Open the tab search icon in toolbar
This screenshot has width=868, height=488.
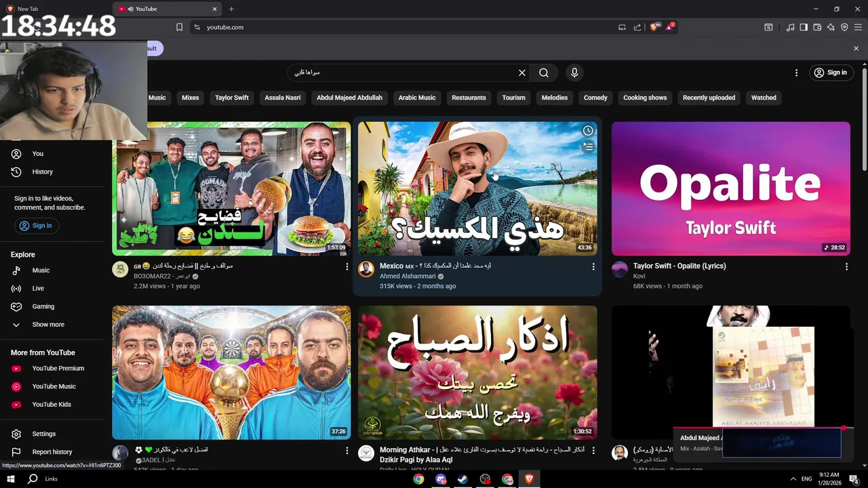[x=768, y=27]
